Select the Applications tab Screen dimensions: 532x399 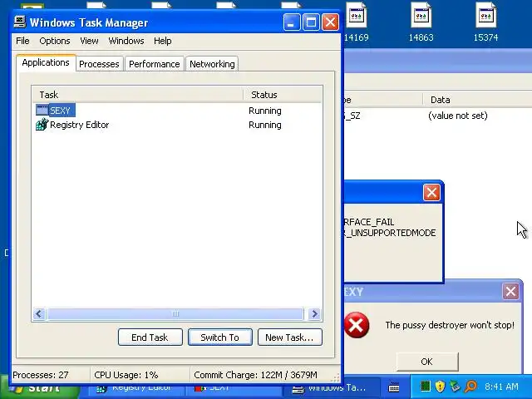click(46, 63)
